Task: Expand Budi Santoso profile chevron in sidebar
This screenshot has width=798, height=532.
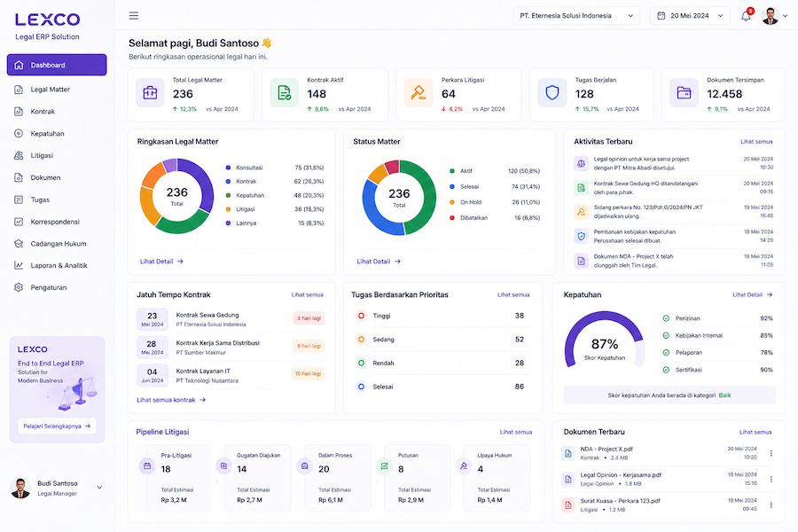Action: click(x=99, y=487)
